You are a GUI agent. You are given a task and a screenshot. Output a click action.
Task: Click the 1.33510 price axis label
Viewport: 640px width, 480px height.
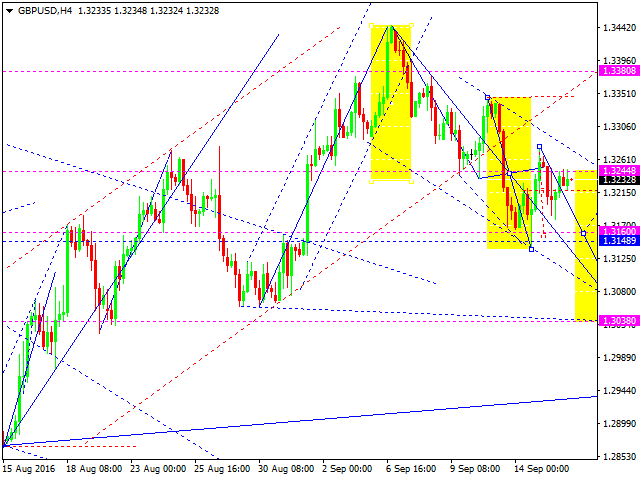(x=619, y=93)
